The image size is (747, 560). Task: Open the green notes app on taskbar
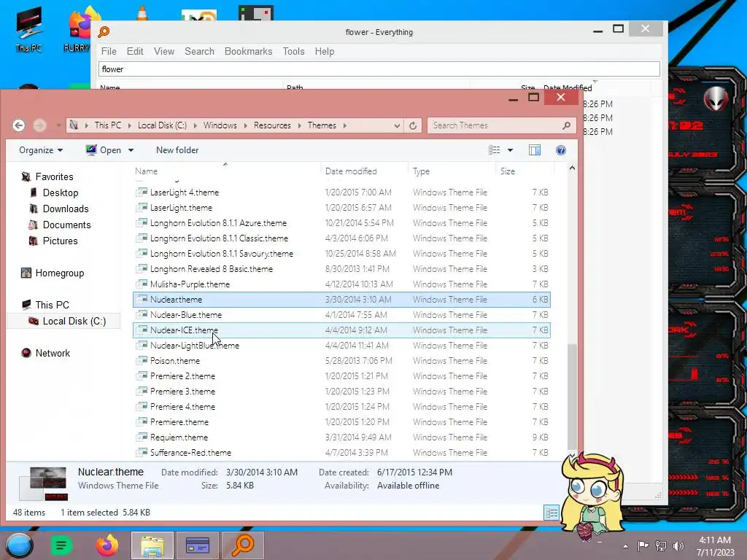click(61, 545)
